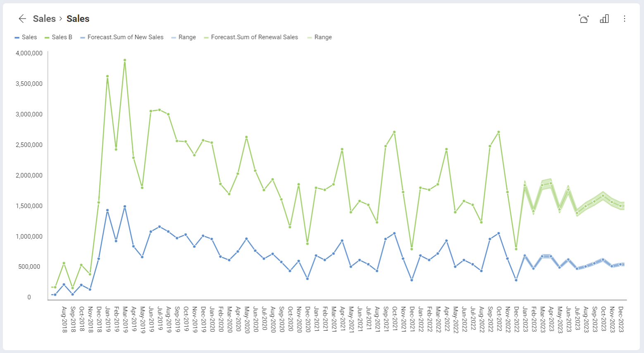This screenshot has width=644, height=353.
Task: Select Sales B point at Oct-2022
Action: (499, 132)
